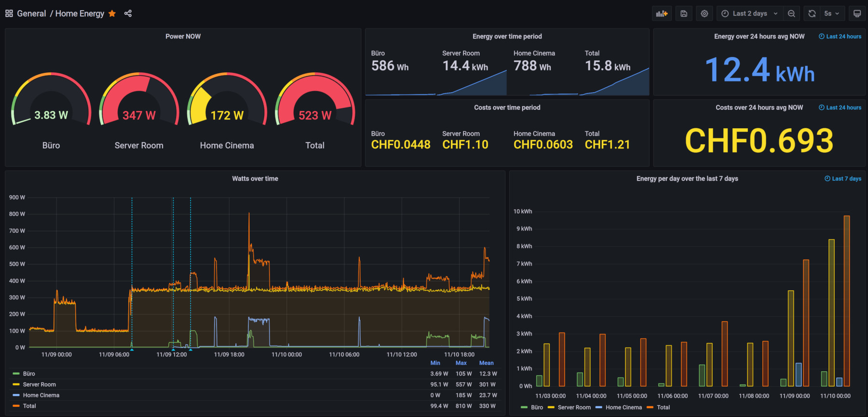Open the Energy over time period panel menu
The image size is (868, 417).
click(507, 36)
